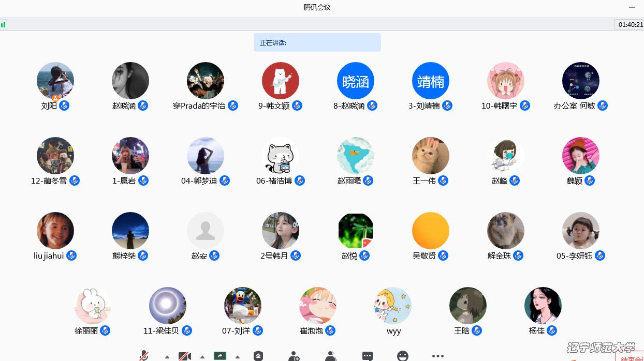This screenshot has width=644, height=361.
Task: Open the invite participants icon
Action: [x=294, y=356]
